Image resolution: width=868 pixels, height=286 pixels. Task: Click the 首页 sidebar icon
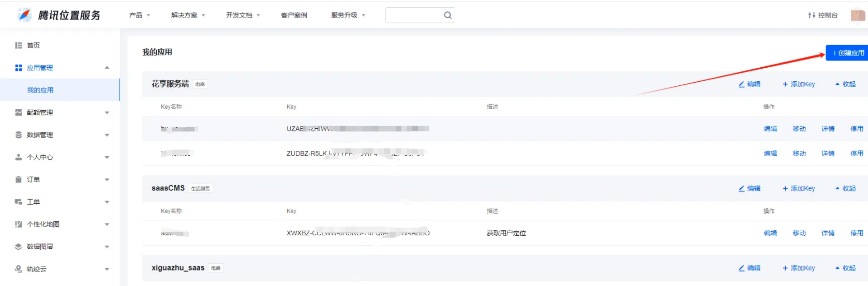pyautogui.click(x=19, y=46)
